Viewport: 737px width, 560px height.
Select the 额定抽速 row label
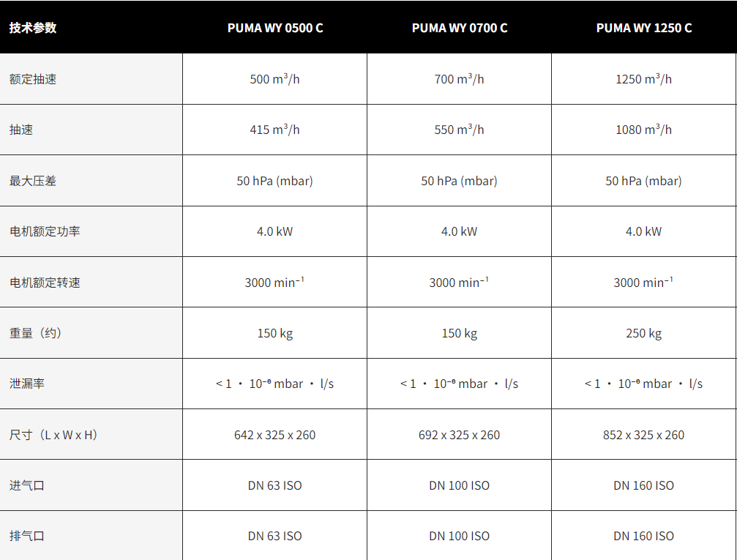tap(33, 79)
